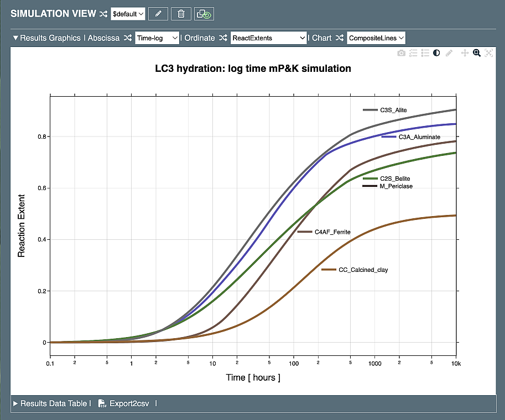The height and width of the screenshot is (420, 505).
Task: Open the $default view dropdown
Action: click(x=128, y=14)
